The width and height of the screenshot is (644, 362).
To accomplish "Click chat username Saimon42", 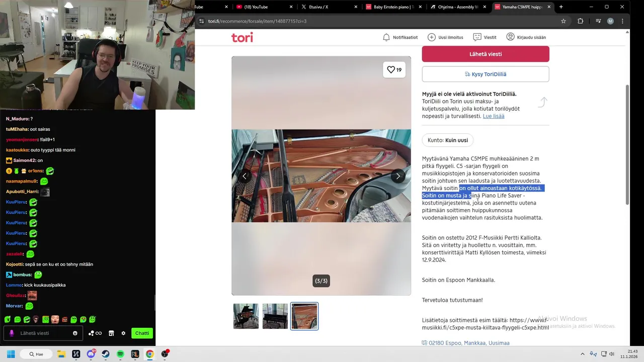I will 24,160.
